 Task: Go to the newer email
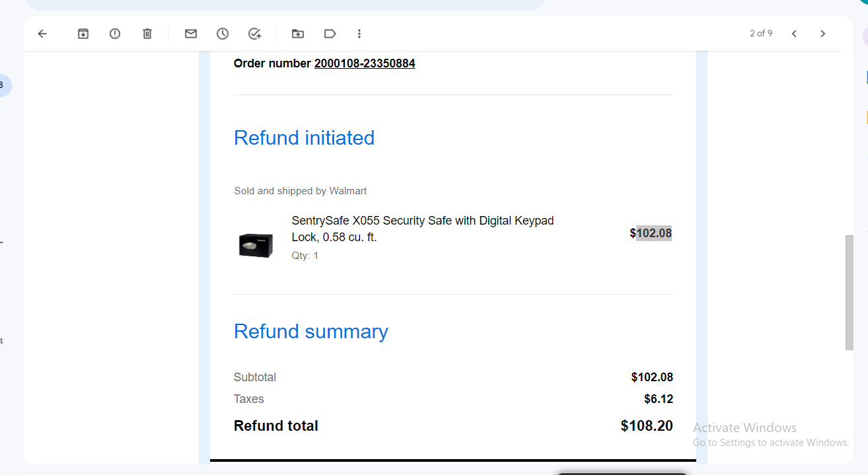click(794, 34)
